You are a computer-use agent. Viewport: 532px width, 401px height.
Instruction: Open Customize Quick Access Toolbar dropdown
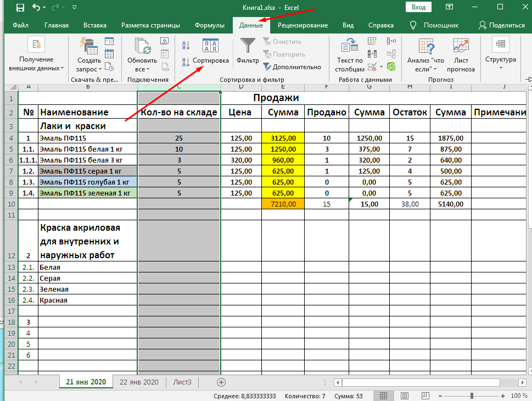click(75, 7)
